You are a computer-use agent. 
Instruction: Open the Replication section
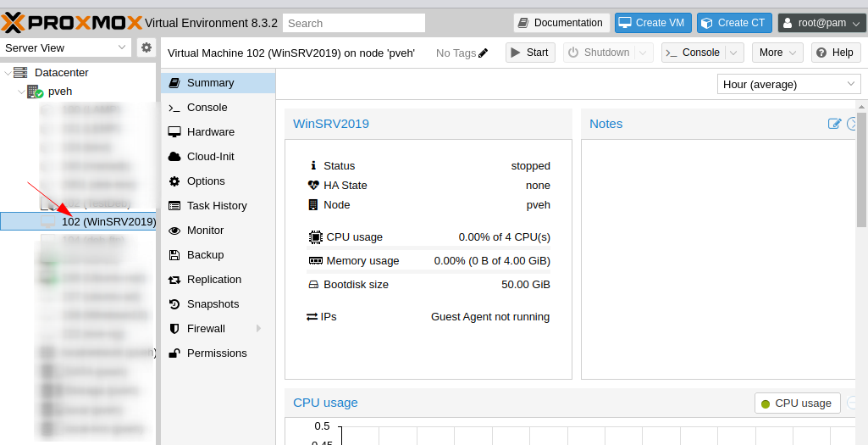[218, 280]
